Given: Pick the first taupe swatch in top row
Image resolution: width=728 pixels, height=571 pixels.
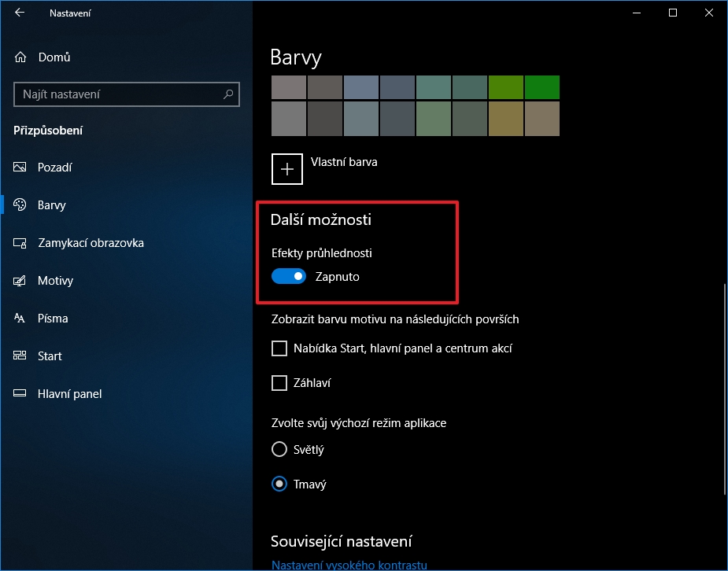Looking at the screenshot, I should point(288,87).
